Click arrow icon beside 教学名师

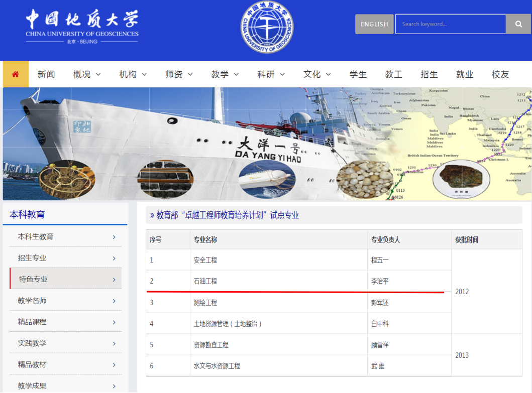pos(114,301)
